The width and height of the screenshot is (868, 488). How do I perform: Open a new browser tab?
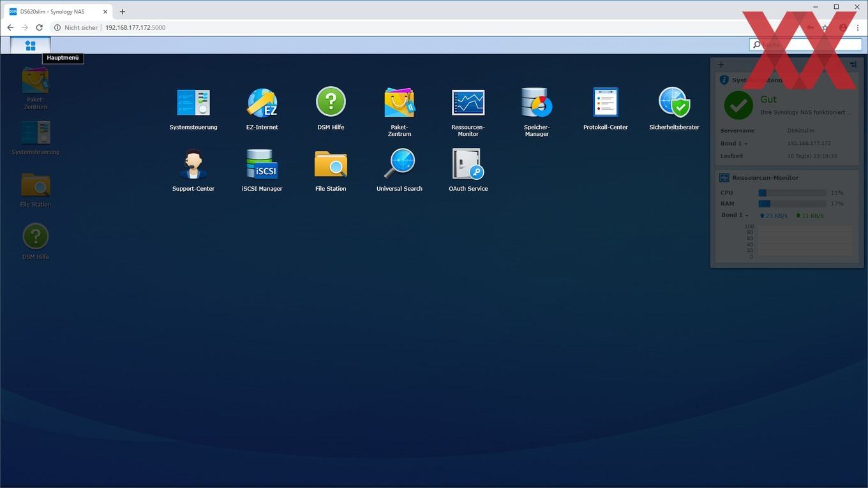tap(123, 11)
